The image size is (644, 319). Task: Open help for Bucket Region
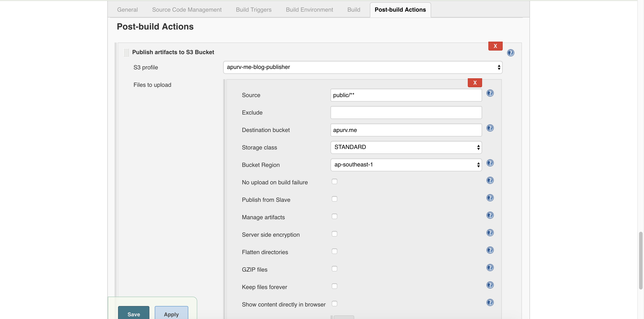click(490, 163)
